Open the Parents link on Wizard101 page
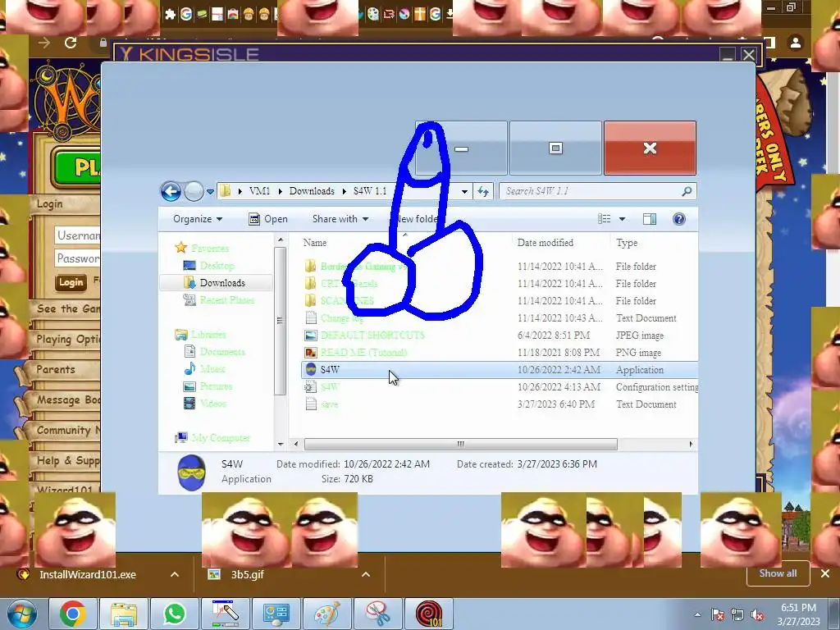The height and width of the screenshot is (630, 840). click(x=56, y=369)
